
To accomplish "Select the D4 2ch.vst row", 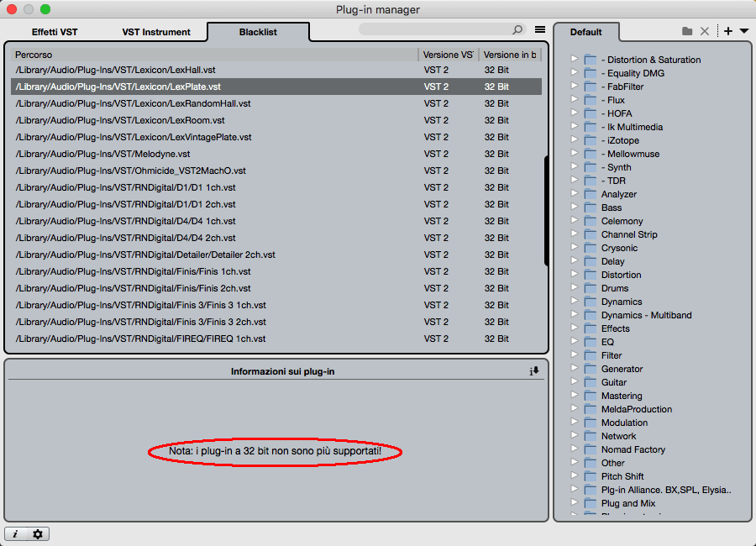I will pyautogui.click(x=276, y=238).
